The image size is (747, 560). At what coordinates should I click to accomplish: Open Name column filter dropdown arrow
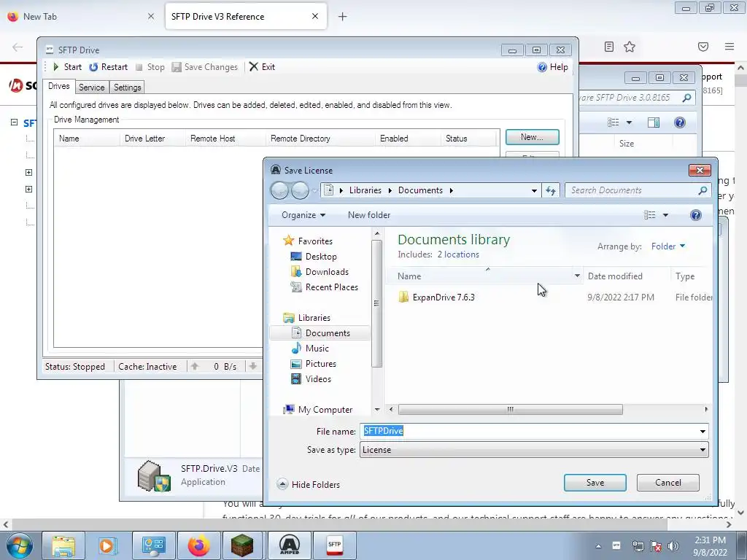coord(577,276)
